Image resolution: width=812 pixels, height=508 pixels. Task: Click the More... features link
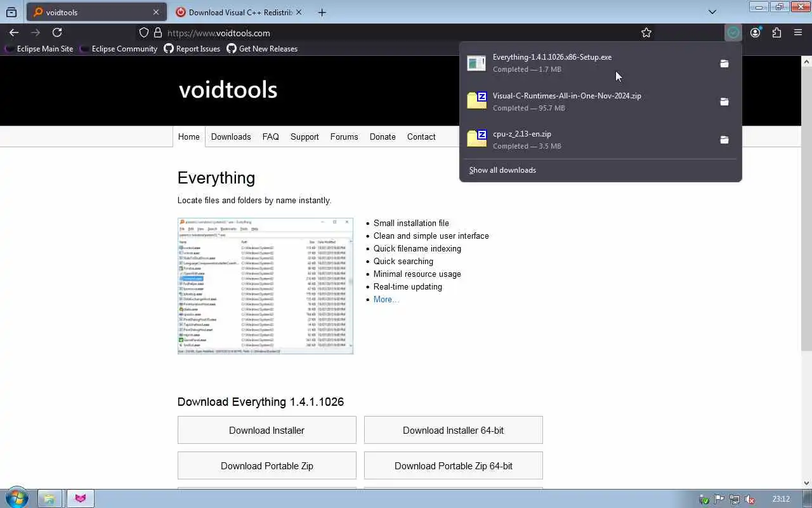[386, 299]
